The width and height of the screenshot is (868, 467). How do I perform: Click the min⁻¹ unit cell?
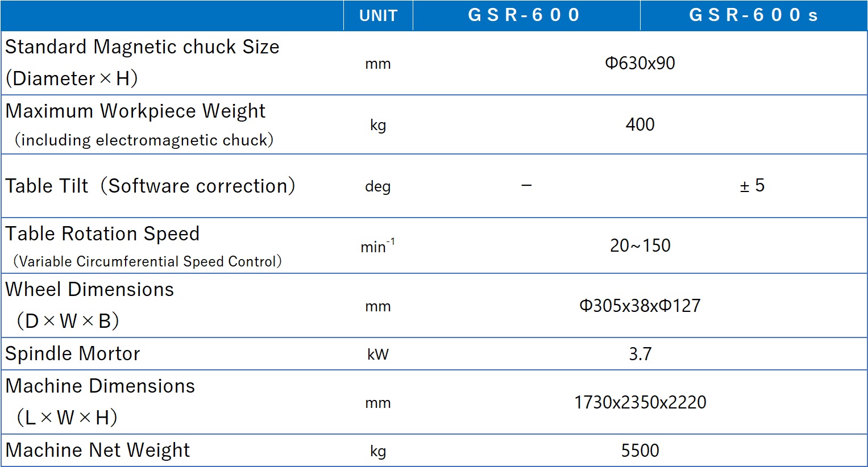[377, 246]
